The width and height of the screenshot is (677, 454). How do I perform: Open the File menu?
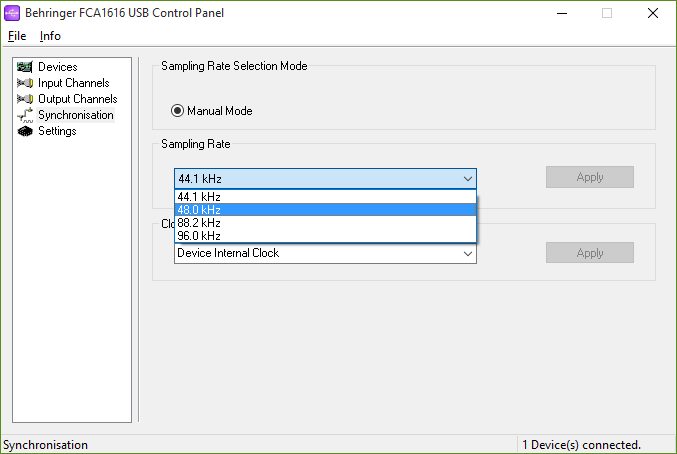tap(16, 36)
